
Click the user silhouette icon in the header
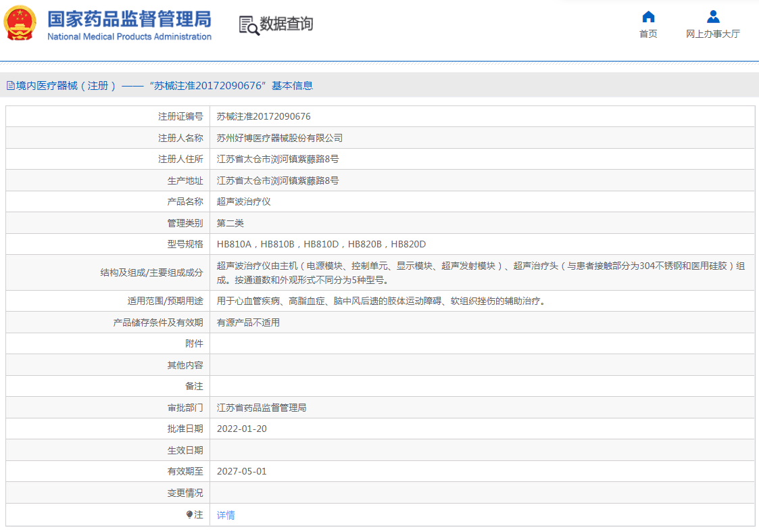712,17
